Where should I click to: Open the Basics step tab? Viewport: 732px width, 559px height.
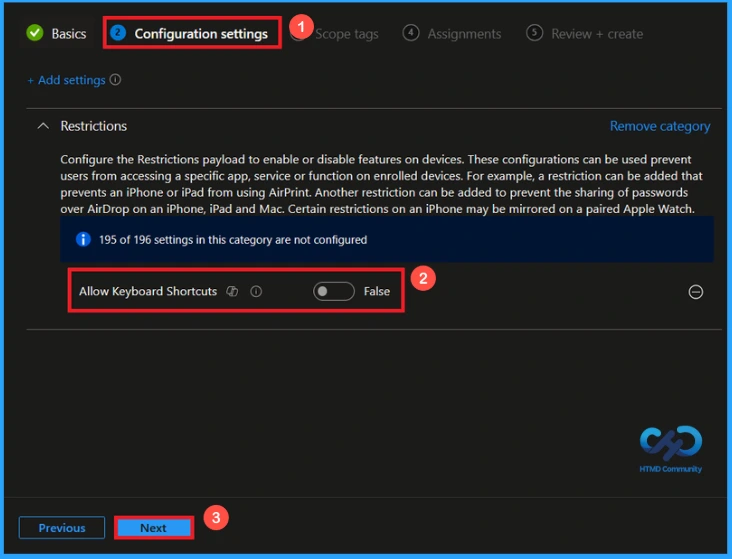click(x=56, y=34)
